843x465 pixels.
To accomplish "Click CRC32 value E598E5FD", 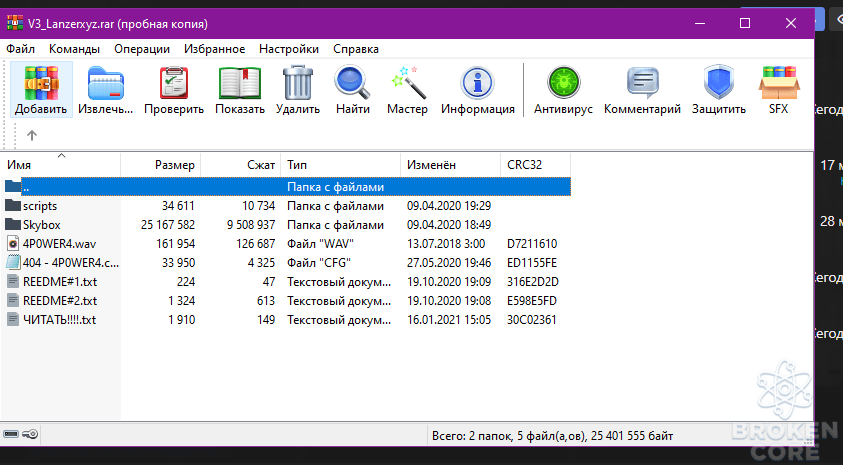I will (x=532, y=301).
